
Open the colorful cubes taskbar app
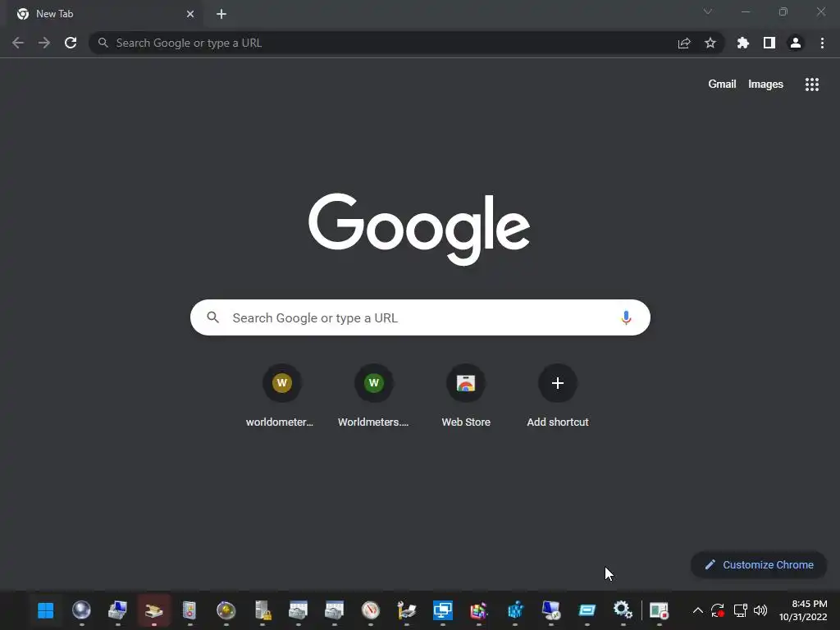click(x=479, y=610)
